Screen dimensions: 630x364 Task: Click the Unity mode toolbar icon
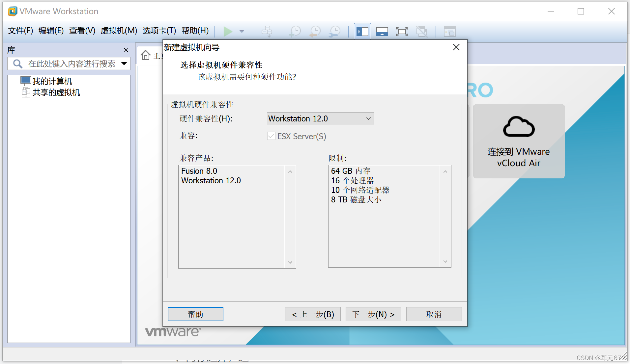pos(422,32)
